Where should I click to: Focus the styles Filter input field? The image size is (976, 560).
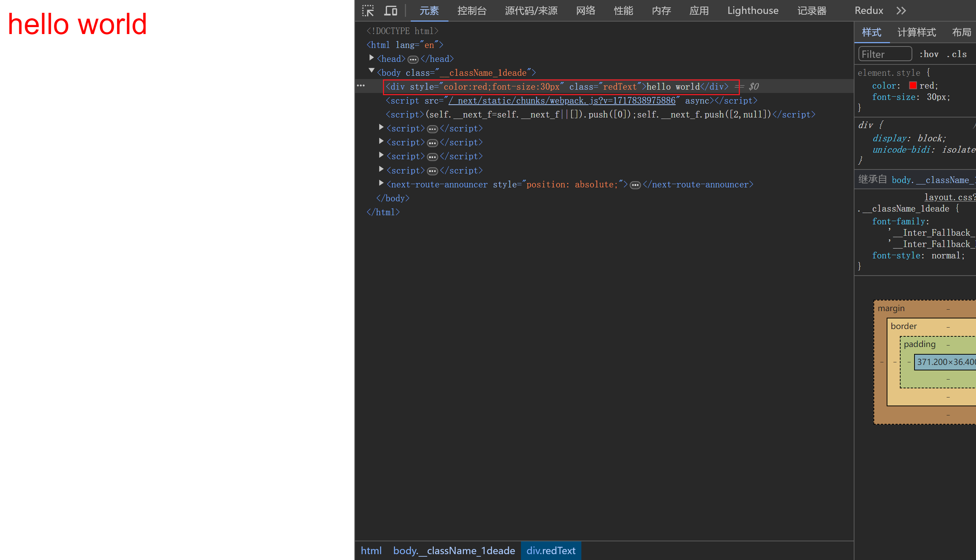coord(885,54)
